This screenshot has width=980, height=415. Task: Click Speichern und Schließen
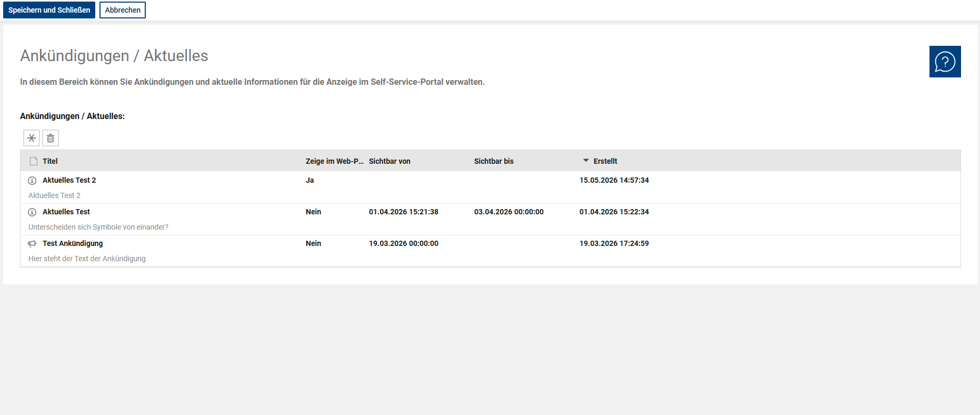pos(49,10)
